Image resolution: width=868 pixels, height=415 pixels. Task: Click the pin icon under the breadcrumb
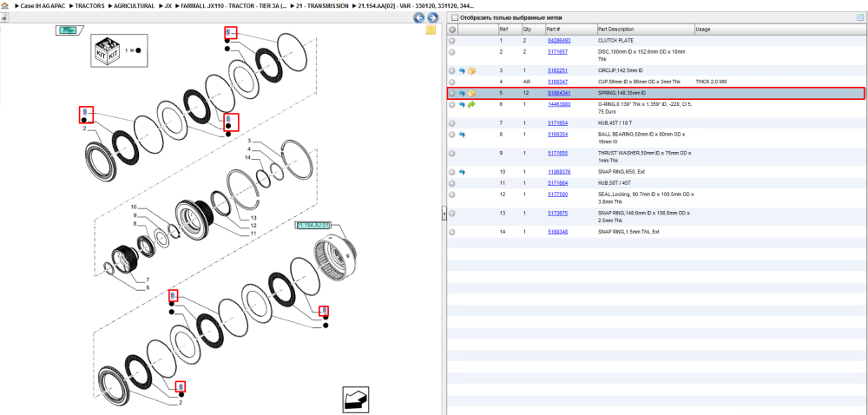(3, 17)
